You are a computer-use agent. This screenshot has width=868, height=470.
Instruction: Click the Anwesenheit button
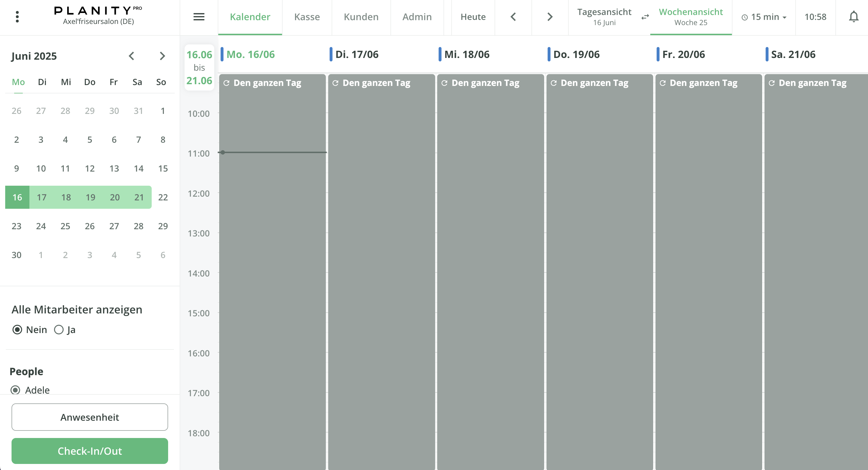pos(90,417)
